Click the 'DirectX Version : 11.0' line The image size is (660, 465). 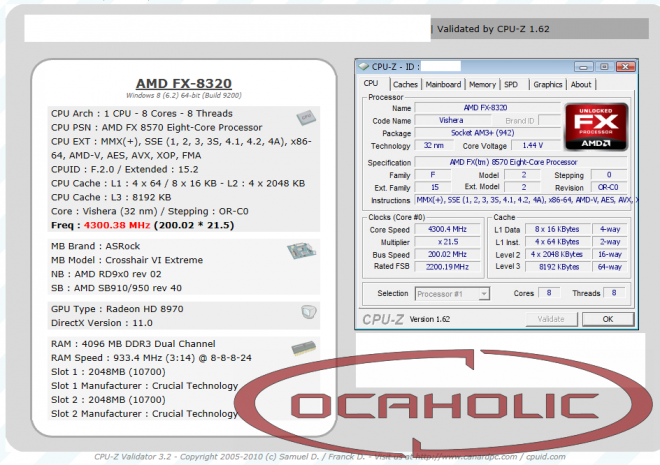tap(102, 323)
